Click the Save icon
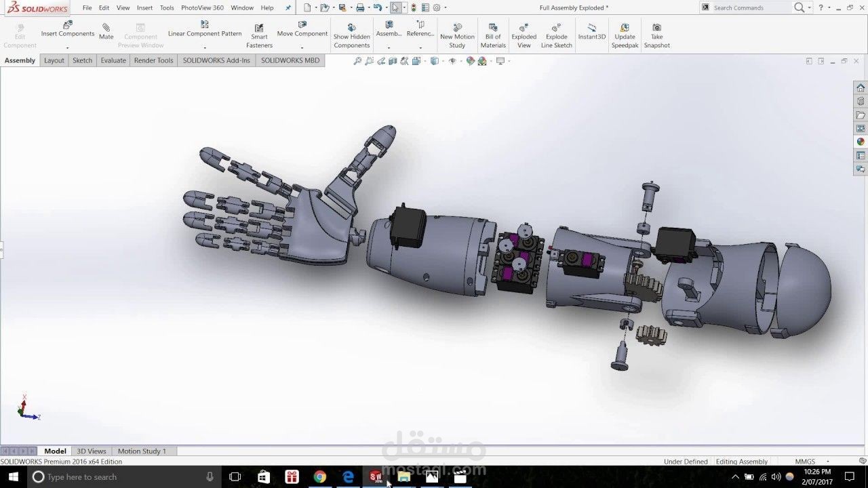Viewport: 868px width, 488px height. [342, 7]
